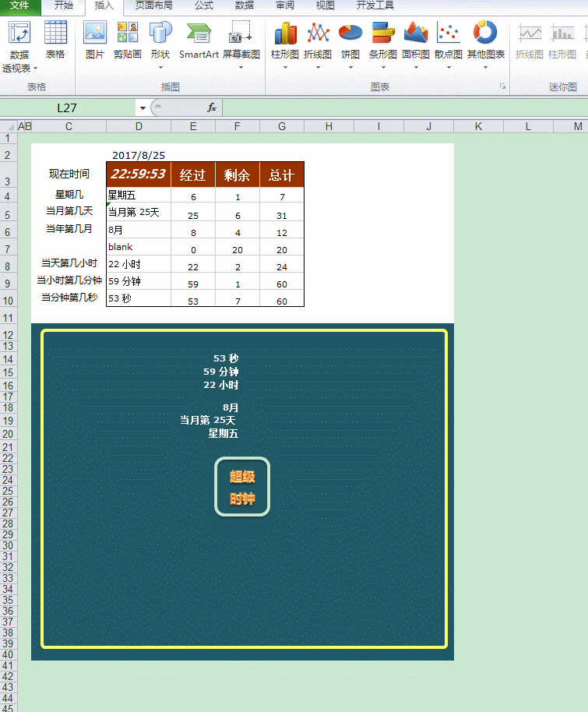Viewport: 588px width, 712px height.
Task: Take a Screenshot (屏幕截图)
Action: pyautogui.click(x=241, y=45)
